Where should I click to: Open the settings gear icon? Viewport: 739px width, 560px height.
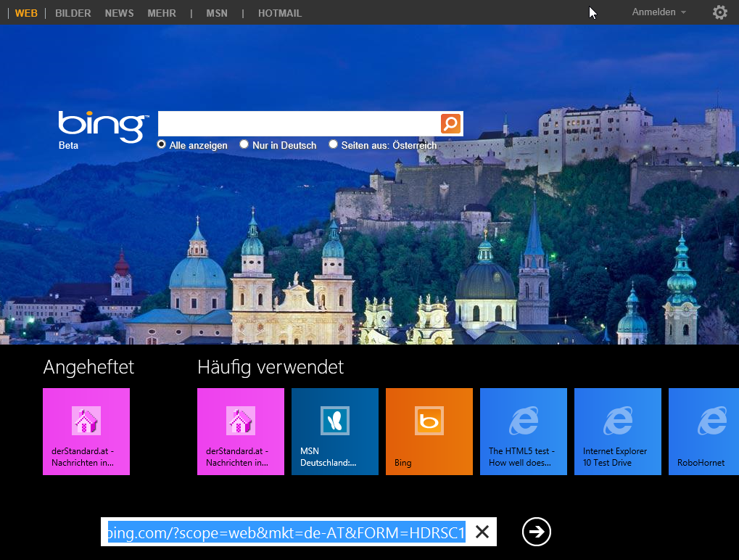pos(719,12)
